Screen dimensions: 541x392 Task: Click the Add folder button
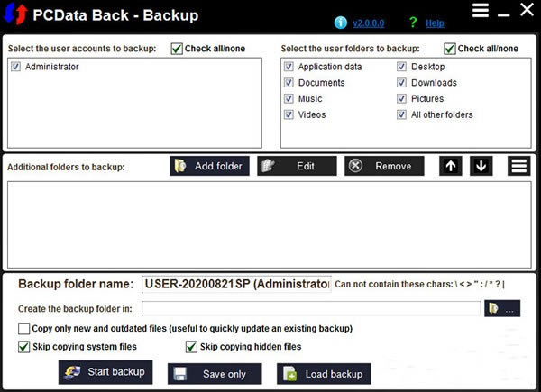tap(209, 166)
